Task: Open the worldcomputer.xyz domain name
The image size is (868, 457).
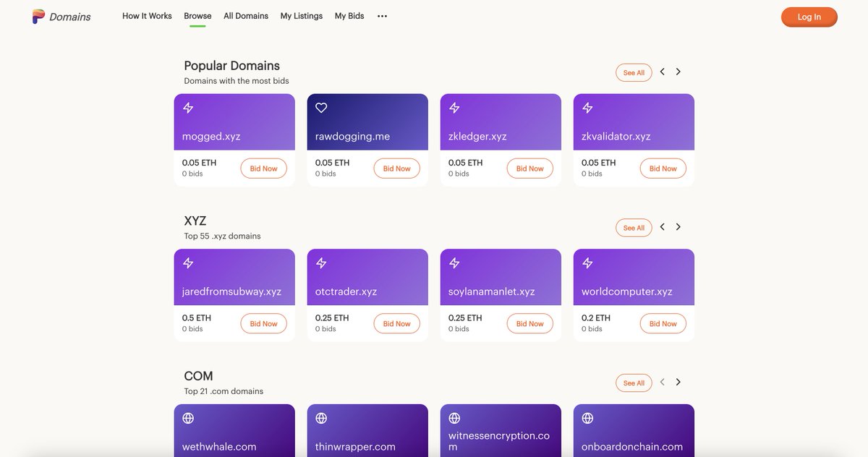Action: pyautogui.click(x=627, y=291)
